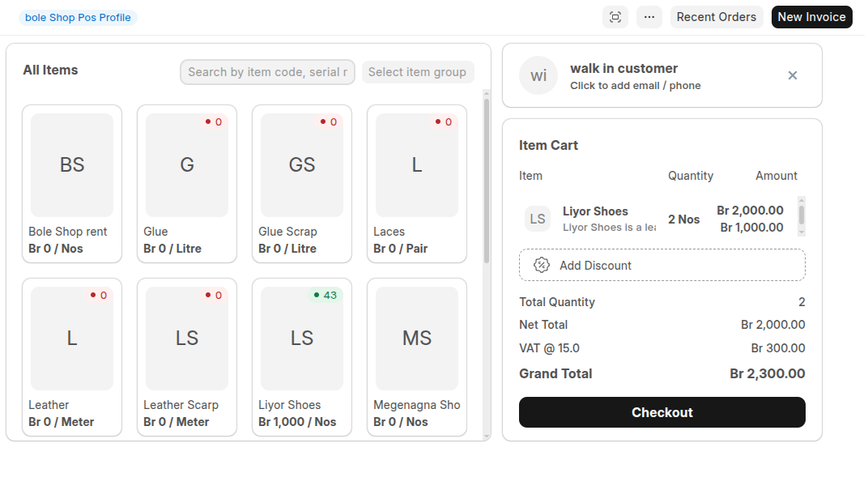Select the Liyor Shoes item tile

click(x=302, y=356)
